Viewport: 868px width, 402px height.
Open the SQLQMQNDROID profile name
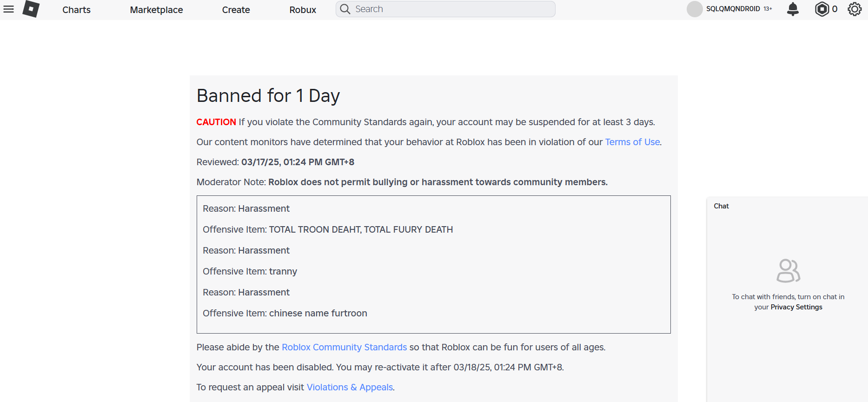[733, 9]
